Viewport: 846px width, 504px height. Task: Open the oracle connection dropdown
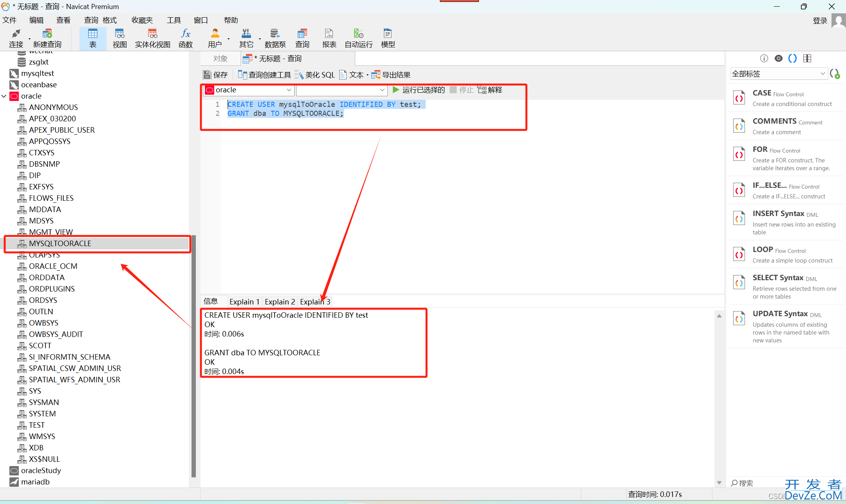tap(249, 90)
